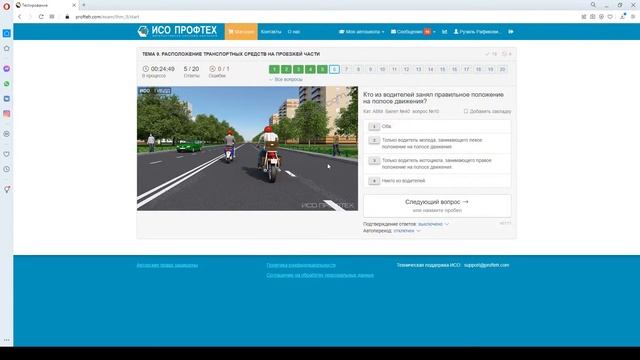Open Instagram in Opera sidebar
Image resolution: width=640 pixels, height=360 pixels.
(7, 114)
